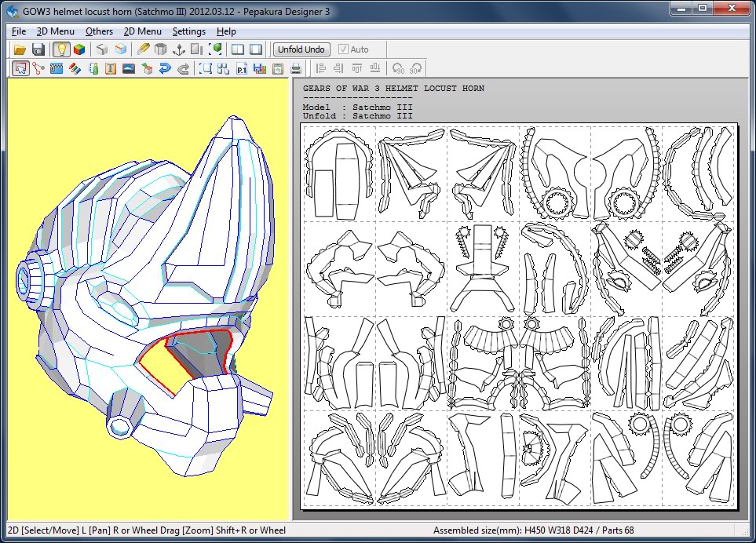Select the join/disjoin edges node tool

(38, 68)
